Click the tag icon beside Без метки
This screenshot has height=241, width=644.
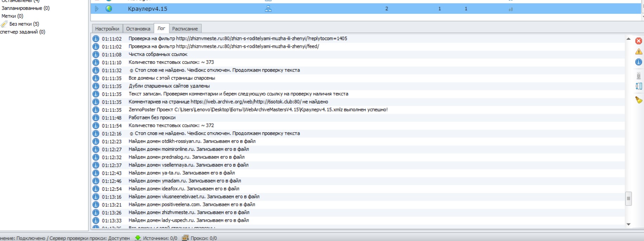pos(4,24)
